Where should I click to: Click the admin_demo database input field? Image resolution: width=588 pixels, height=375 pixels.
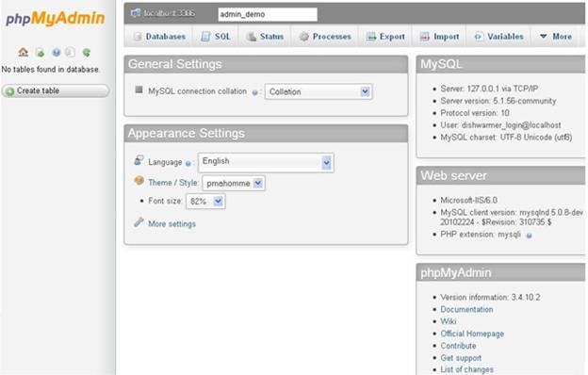click(x=268, y=14)
